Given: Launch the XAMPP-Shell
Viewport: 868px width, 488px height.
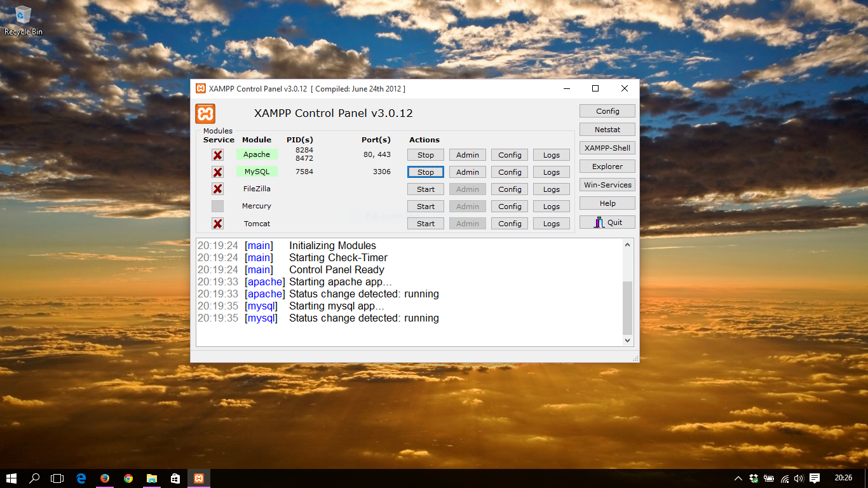Looking at the screenshot, I should (607, 148).
